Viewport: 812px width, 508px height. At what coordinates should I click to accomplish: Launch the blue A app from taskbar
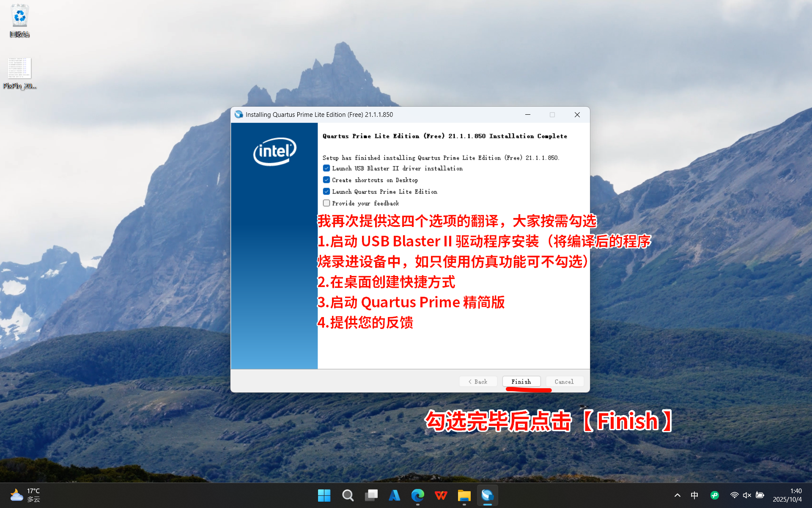394,495
